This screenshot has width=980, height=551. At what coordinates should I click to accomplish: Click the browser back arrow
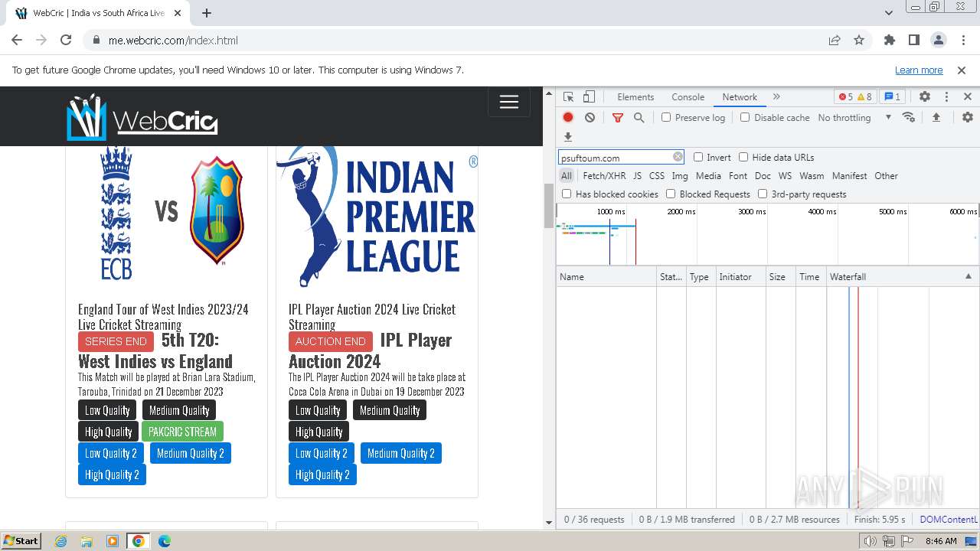click(x=17, y=41)
